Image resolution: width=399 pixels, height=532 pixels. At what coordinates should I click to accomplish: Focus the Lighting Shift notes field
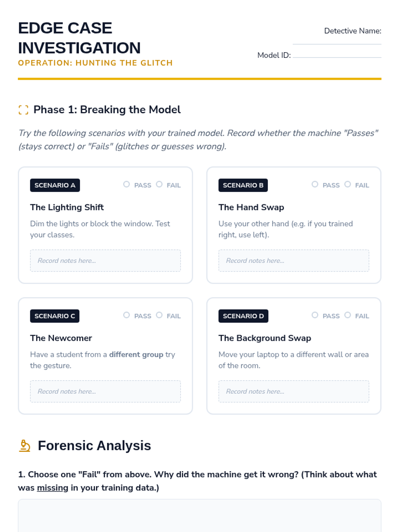pyautogui.click(x=105, y=261)
